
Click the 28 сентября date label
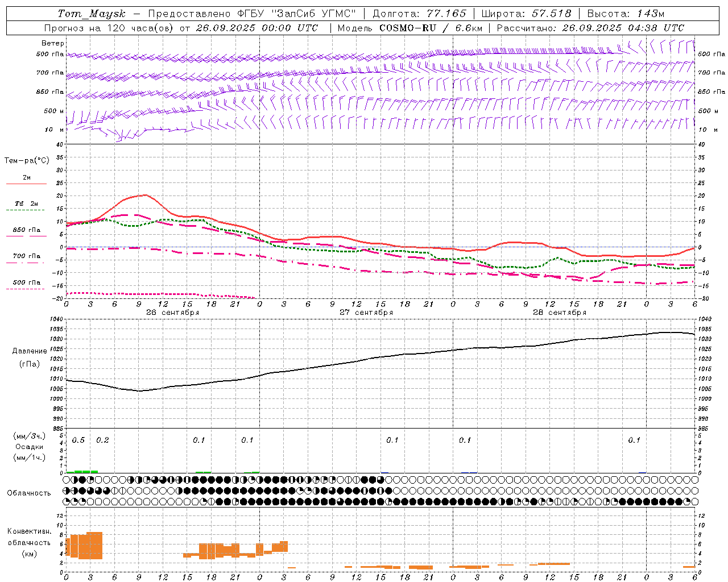coord(560,313)
